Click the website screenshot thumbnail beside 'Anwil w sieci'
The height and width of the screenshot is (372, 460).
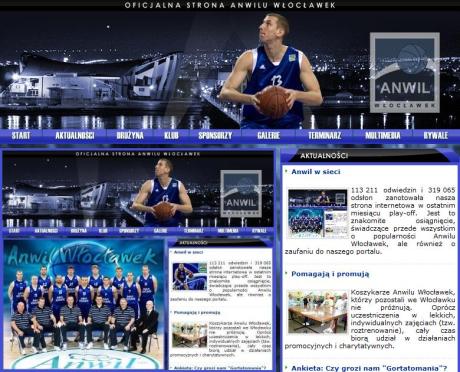point(318,214)
